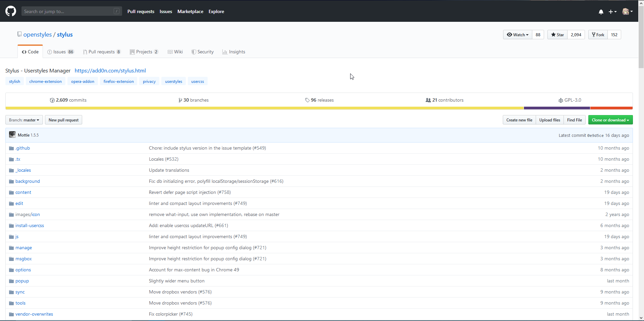Click Find File button
This screenshot has width=644, height=321.
pos(575,120)
